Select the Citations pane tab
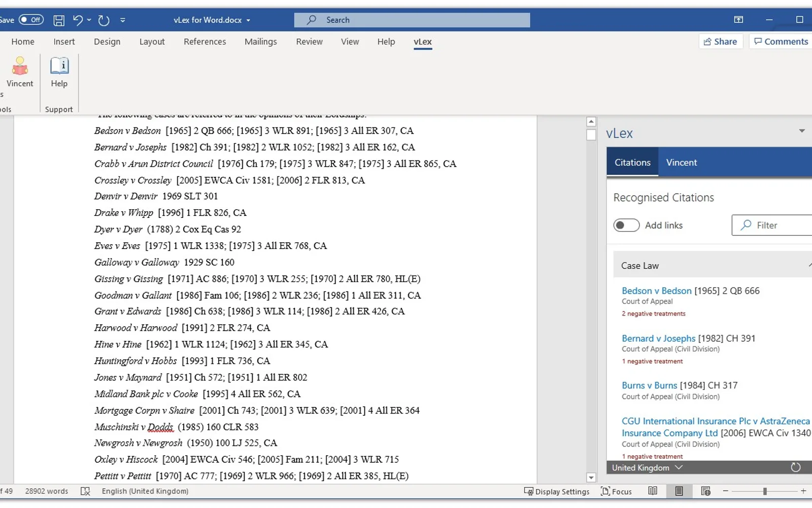 coord(632,163)
